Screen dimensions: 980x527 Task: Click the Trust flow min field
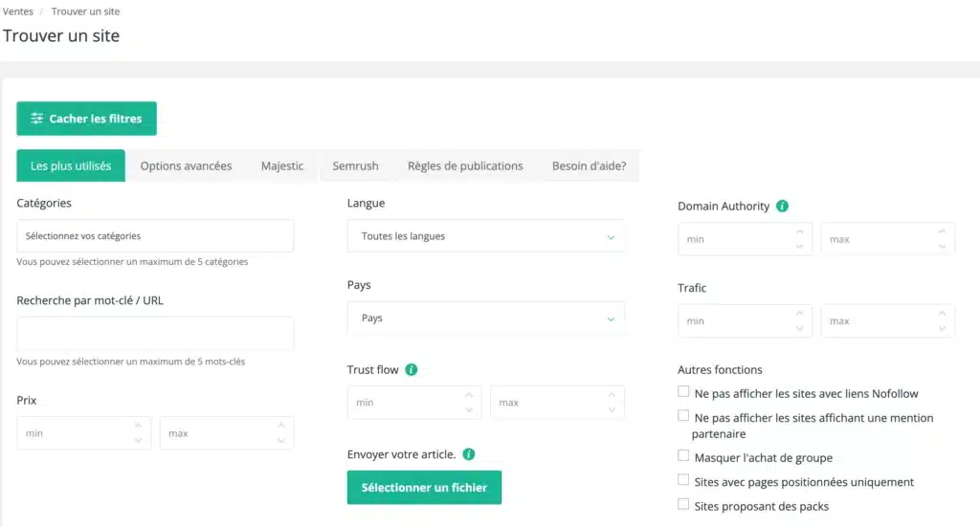(414, 403)
